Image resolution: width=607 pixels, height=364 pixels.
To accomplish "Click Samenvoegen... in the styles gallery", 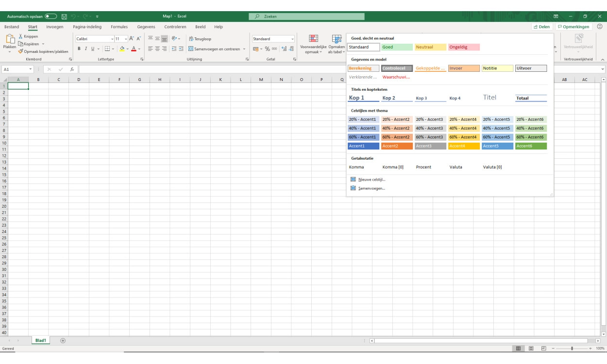I will [x=371, y=188].
